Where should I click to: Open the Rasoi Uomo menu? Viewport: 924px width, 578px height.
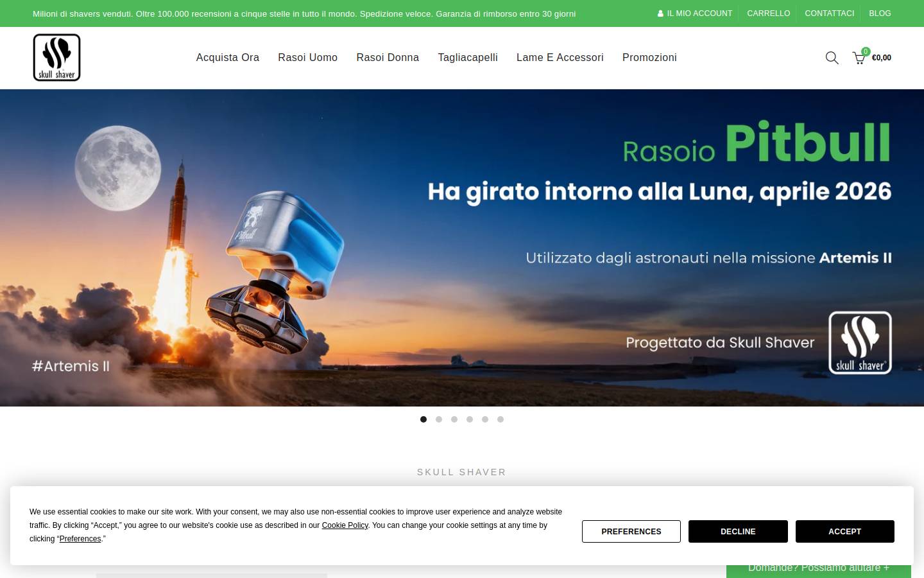(308, 58)
